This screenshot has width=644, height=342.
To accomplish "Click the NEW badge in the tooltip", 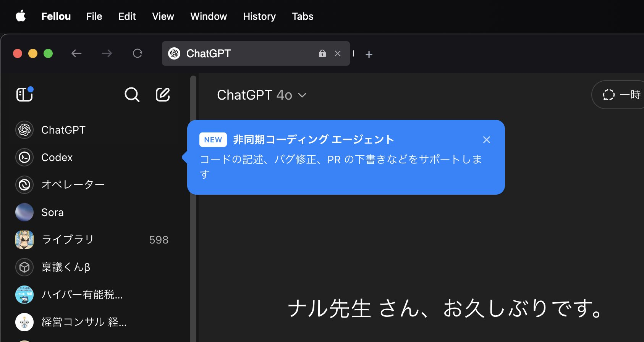I will (213, 140).
